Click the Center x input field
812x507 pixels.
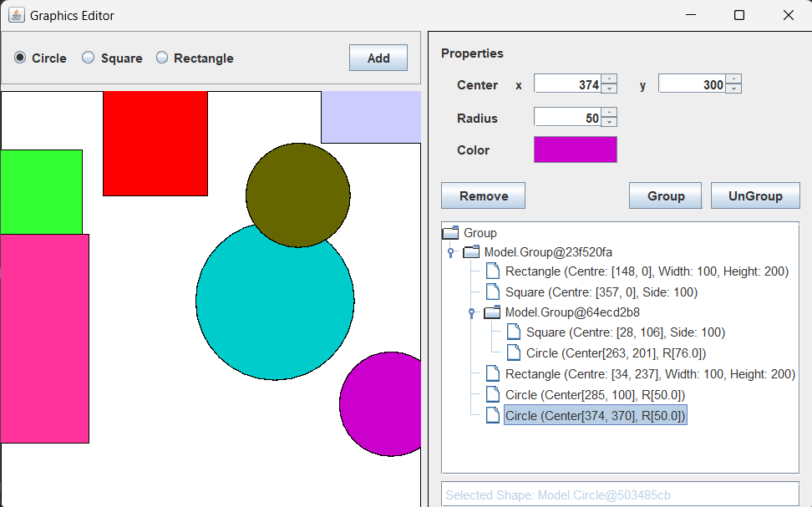pos(567,84)
